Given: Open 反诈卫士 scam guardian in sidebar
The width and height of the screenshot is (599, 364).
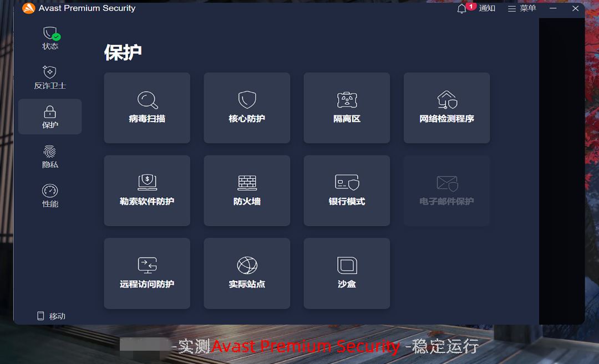Looking at the screenshot, I should tap(50, 78).
